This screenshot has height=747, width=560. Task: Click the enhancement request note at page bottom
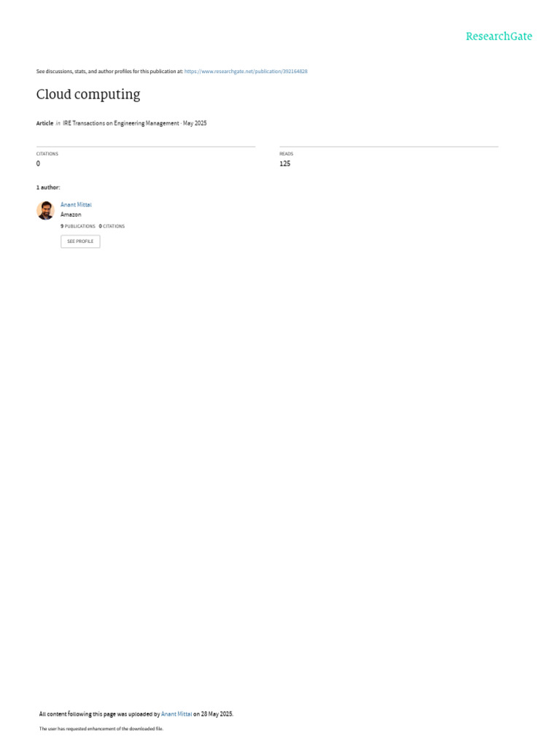pos(101,729)
